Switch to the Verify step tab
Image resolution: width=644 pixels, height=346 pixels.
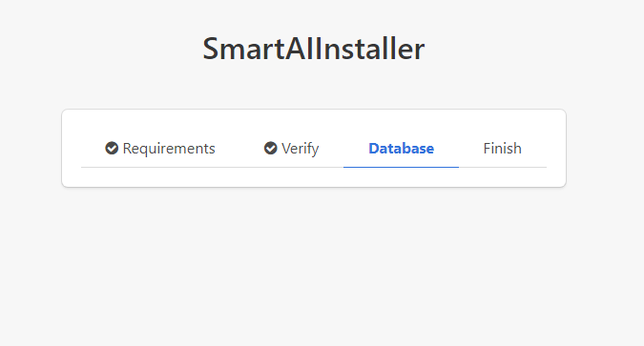tap(291, 148)
